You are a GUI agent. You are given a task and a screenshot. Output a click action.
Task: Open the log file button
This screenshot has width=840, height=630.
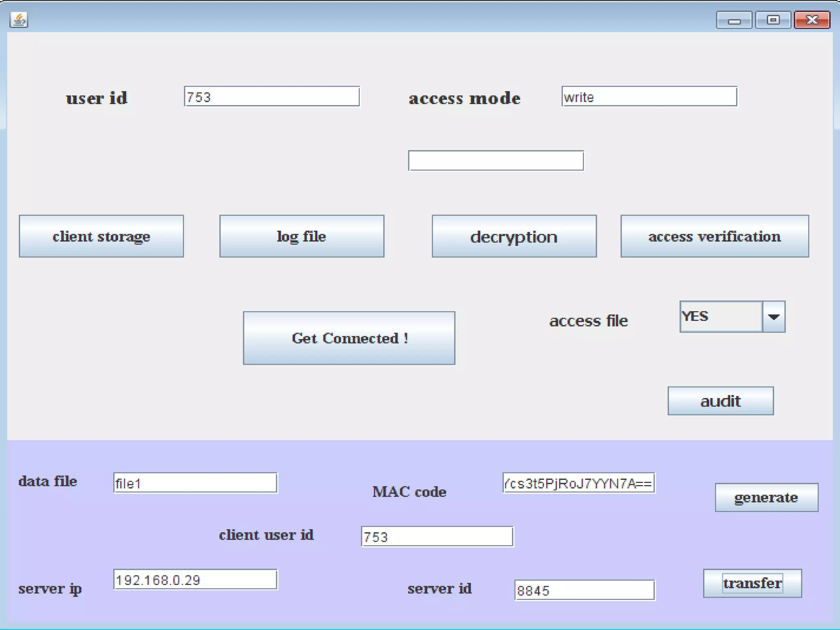coord(301,236)
